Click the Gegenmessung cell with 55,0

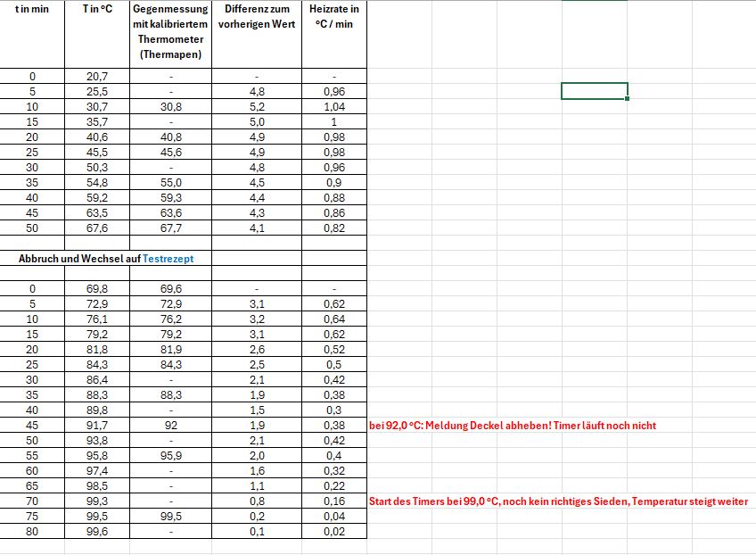pos(170,182)
